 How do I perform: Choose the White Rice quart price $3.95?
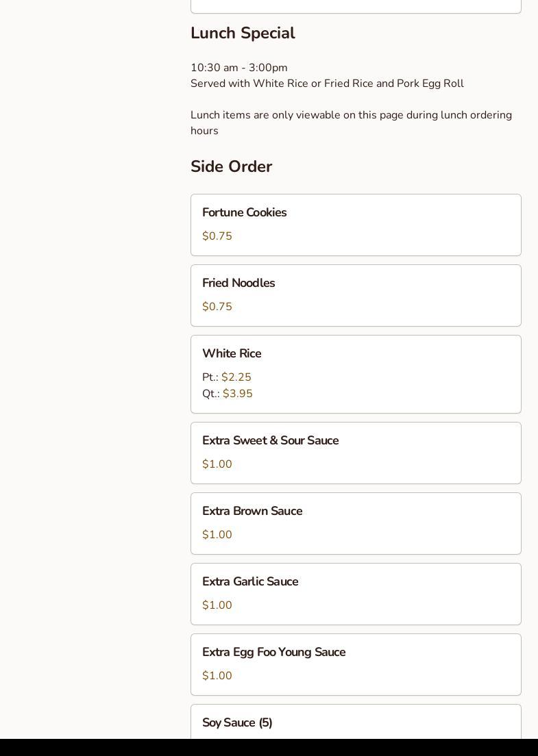(x=237, y=394)
